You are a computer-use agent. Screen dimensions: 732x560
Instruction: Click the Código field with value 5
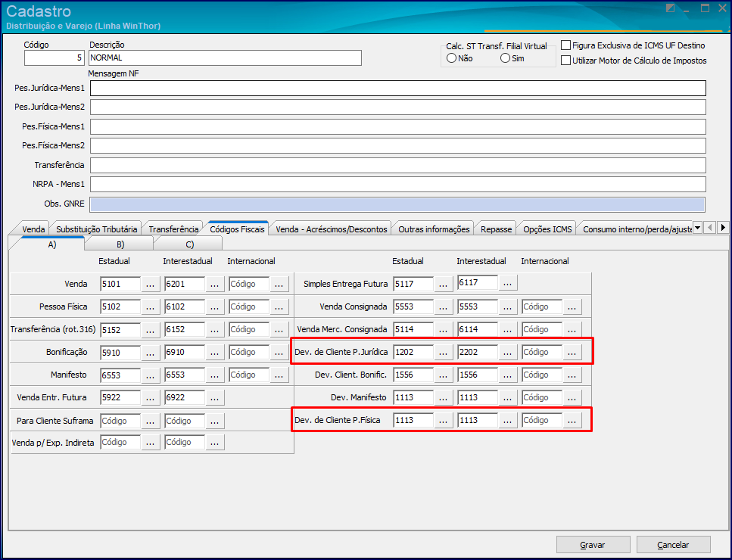(55, 58)
